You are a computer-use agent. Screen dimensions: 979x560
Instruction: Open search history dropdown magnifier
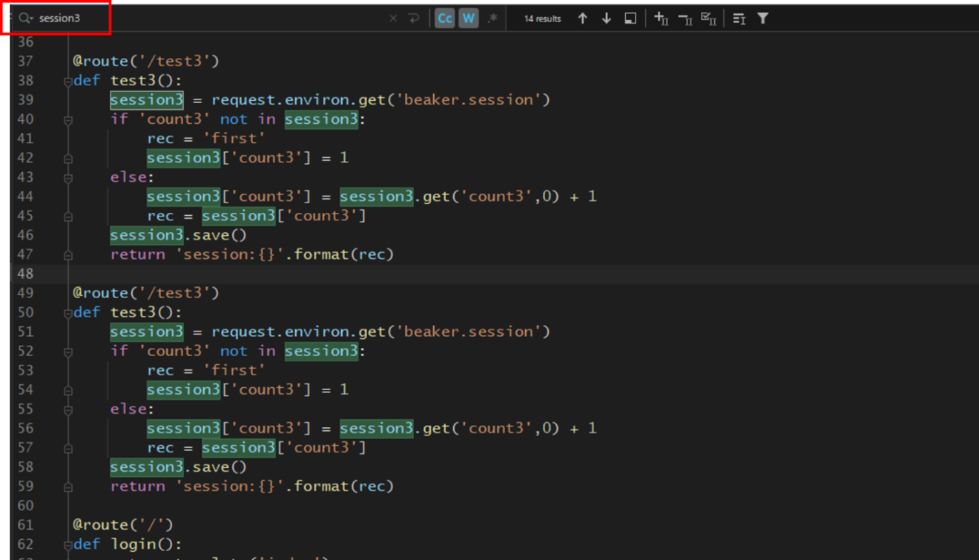[26, 19]
